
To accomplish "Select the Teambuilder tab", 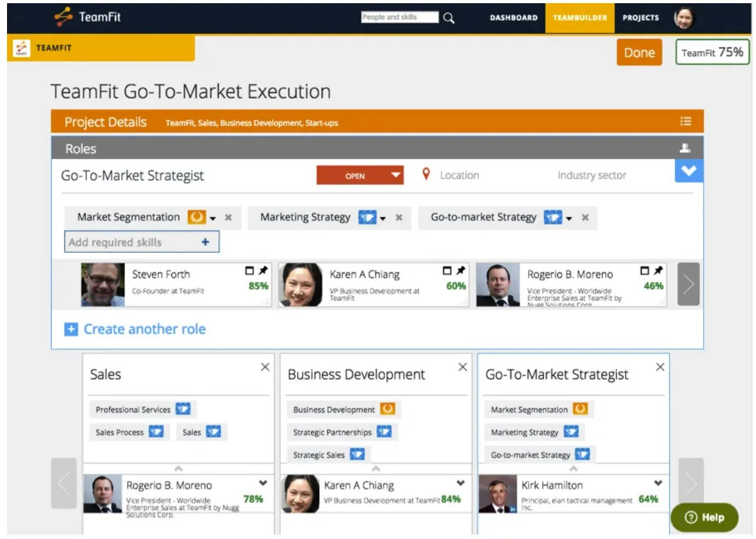I will point(580,18).
